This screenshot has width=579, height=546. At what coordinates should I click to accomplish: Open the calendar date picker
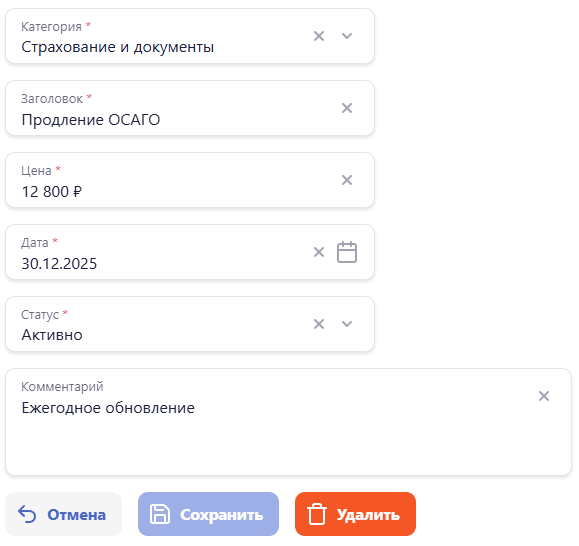[347, 252]
